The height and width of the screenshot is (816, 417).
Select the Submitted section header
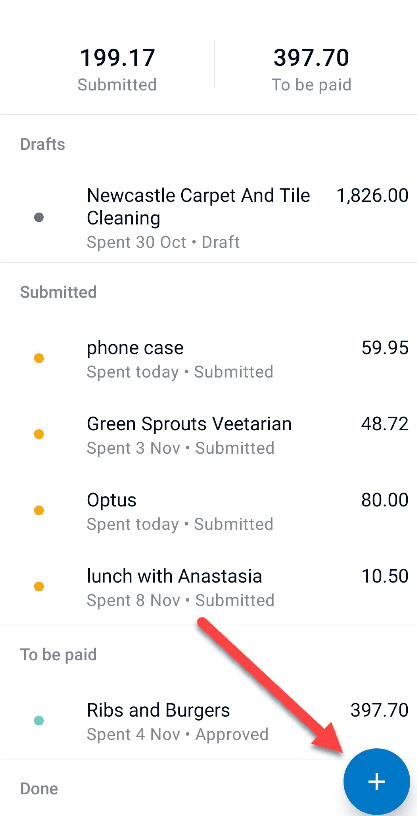pos(58,292)
